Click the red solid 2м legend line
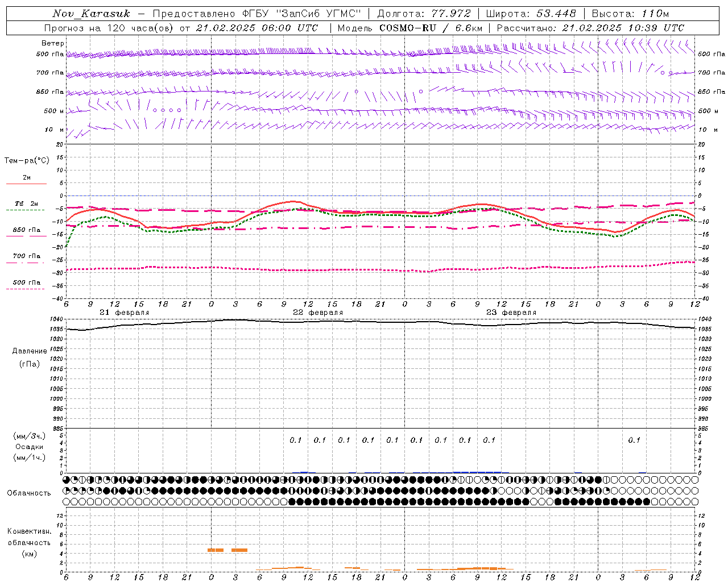 [x=26, y=184]
